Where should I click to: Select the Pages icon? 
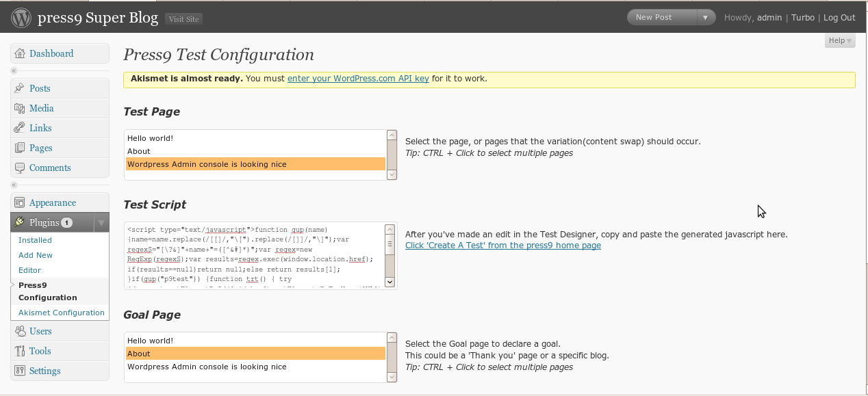pos(20,148)
